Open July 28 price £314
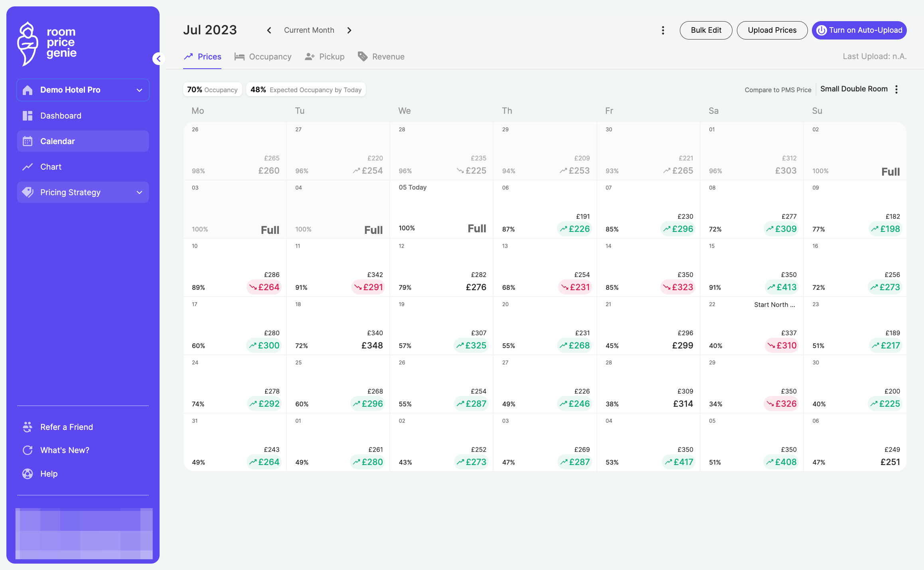Viewport: 924px width, 570px height. pyautogui.click(x=683, y=404)
